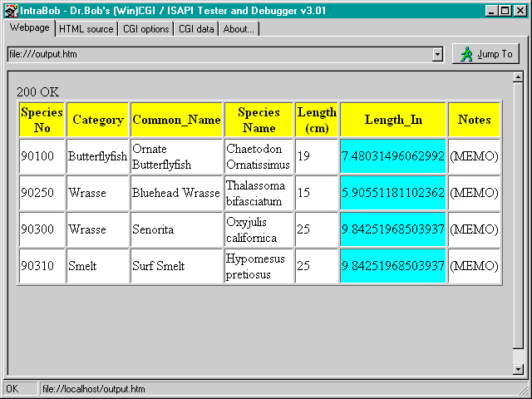Screen dimensions: 532x399
Task: Click the Species No column header
Action: pos(42,120)
